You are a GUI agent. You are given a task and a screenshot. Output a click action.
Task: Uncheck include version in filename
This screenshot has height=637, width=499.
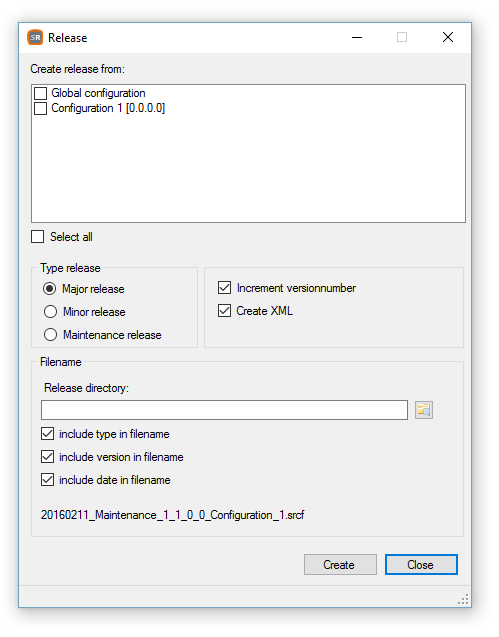point(48,457)
